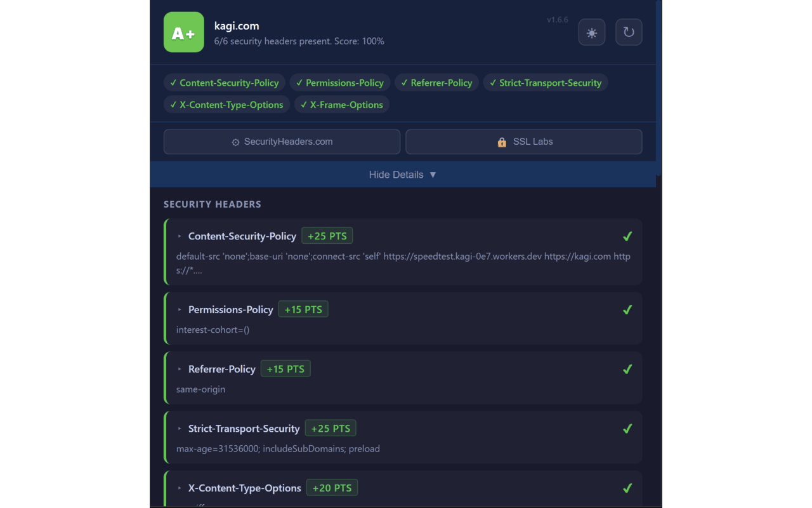Click the interest-cohort=() value
Viewport: 812px width, 508px height.
[213, 330]
